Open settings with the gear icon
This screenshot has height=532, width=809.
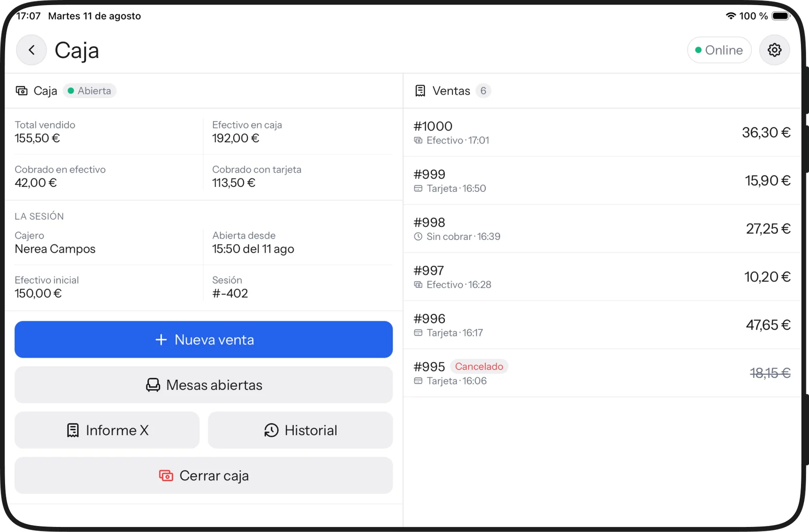(x=774, y=50)
